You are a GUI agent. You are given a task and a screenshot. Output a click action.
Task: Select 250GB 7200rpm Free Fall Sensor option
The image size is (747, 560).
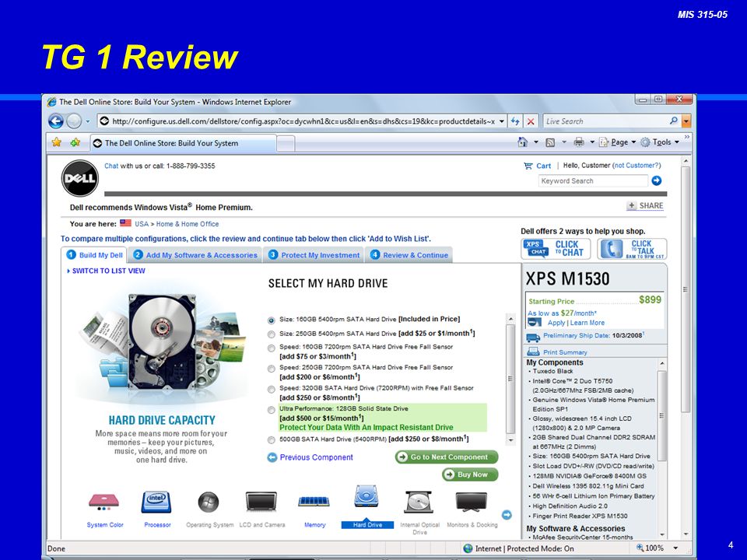(x=271, y=369)
